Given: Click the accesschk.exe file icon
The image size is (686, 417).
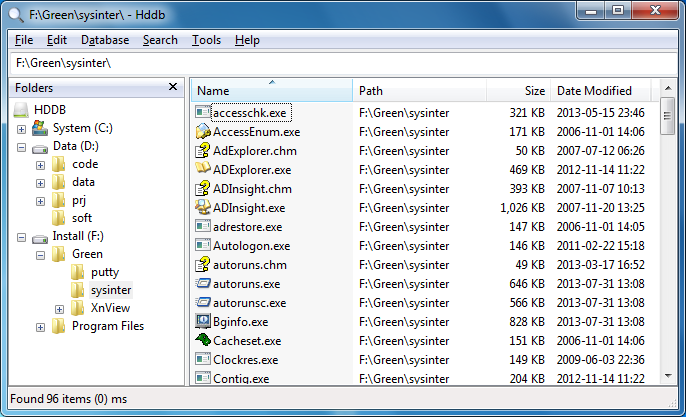Looking at the screenshot, I should tap(203, 112).
